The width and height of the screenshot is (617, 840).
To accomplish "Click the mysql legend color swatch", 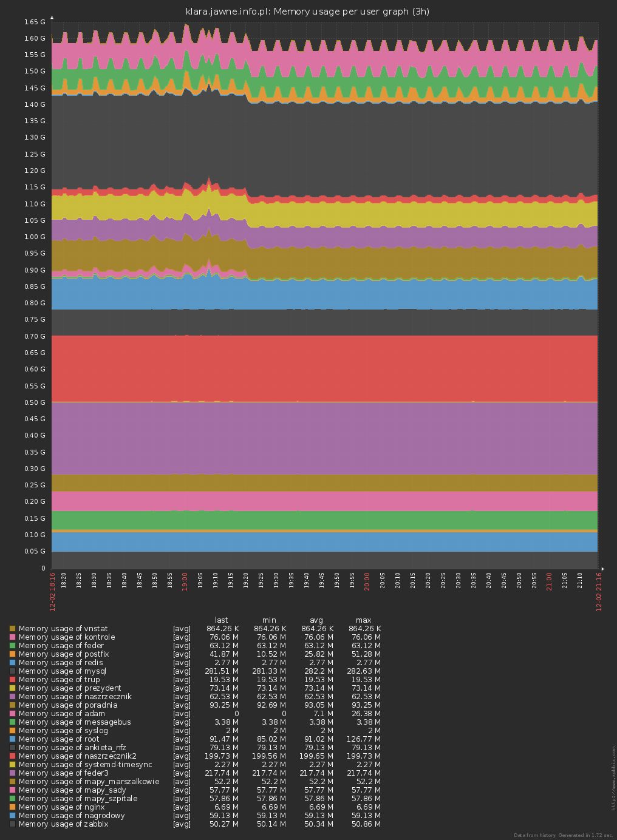I will (12, 671).
